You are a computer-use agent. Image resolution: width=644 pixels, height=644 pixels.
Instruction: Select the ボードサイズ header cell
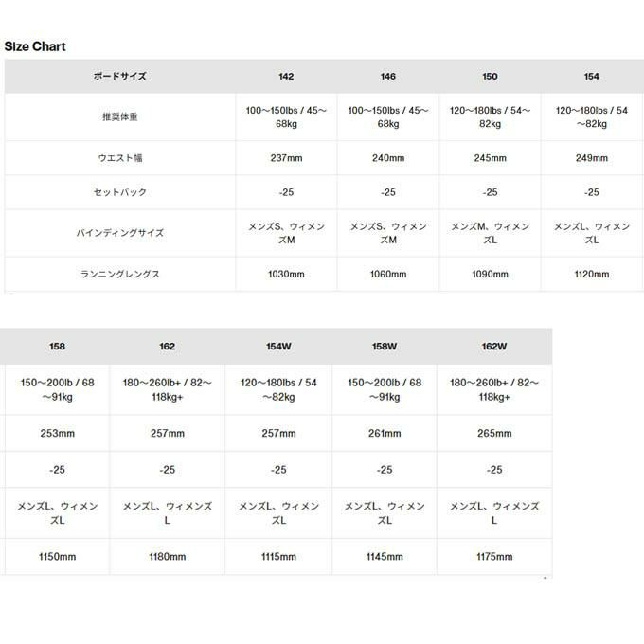[119, 77]
